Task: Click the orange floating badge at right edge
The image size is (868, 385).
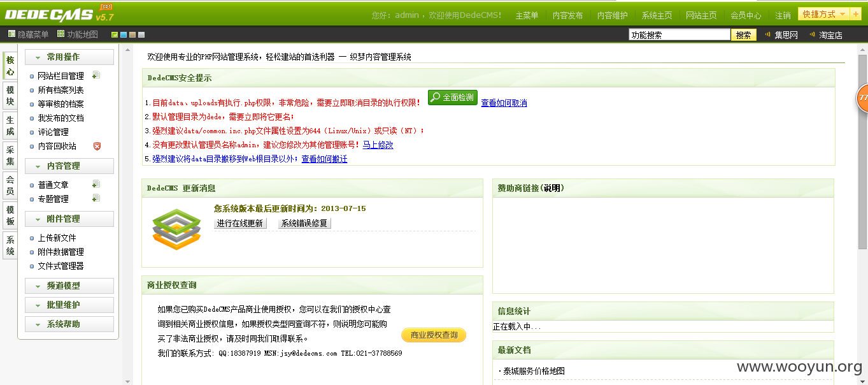Action: click(862, 98)
